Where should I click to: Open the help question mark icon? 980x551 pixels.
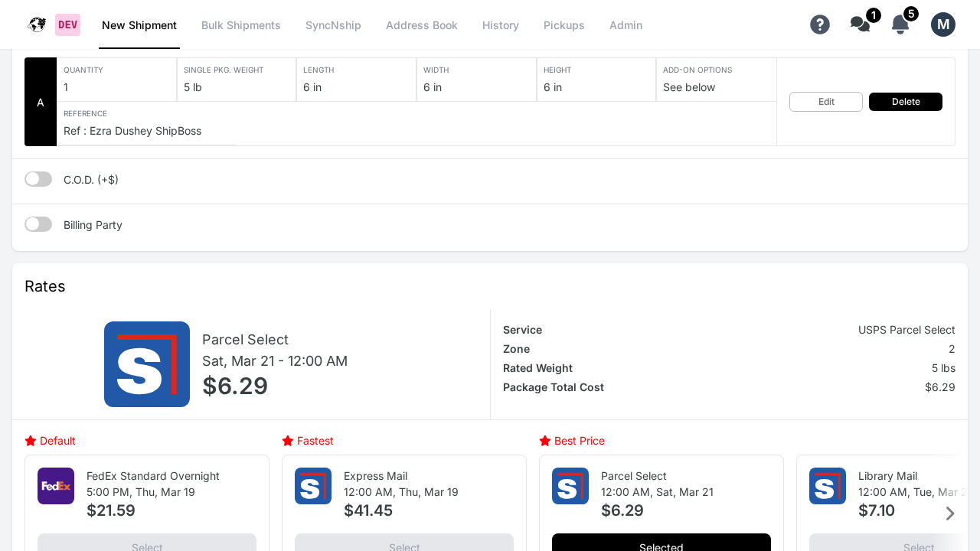tap(820, 24)
